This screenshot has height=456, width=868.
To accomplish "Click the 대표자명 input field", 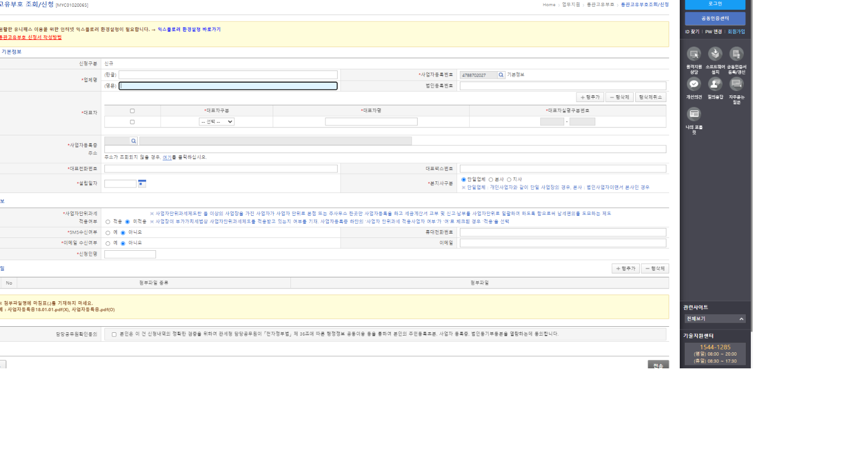I will (x=371, y=121).
